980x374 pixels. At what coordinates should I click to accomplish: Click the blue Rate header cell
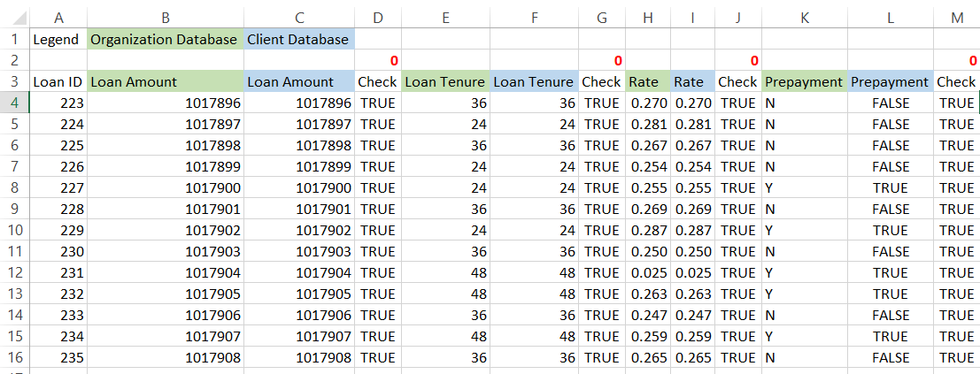(x=691, y=81)
